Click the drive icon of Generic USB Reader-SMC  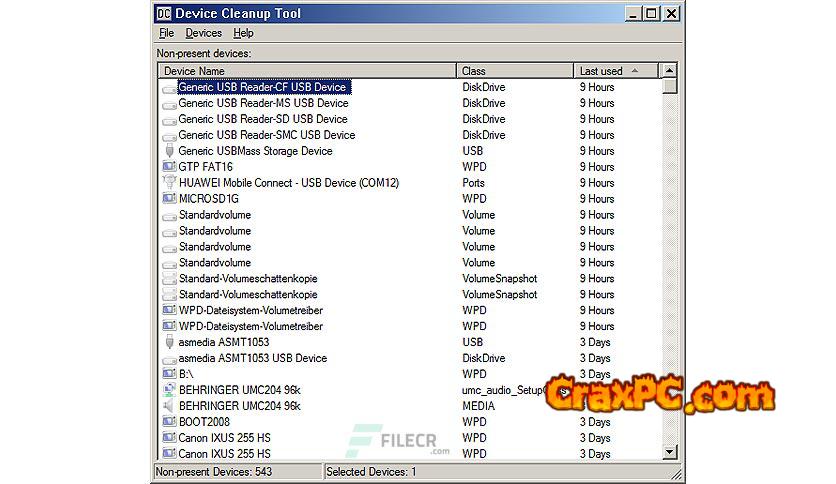pyautogui.click(x=169, y=136)
